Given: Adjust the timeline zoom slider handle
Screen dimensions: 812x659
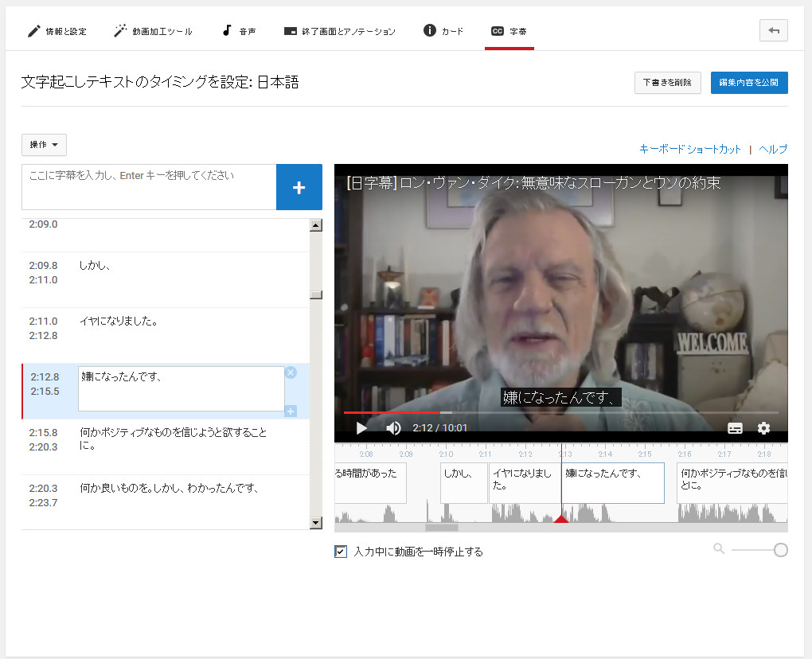Looking at the screenshot, I should (780, 550).
